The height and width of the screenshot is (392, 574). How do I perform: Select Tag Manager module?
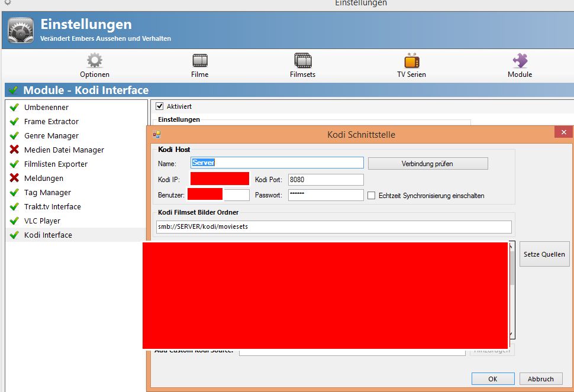[x=76, y=193]
